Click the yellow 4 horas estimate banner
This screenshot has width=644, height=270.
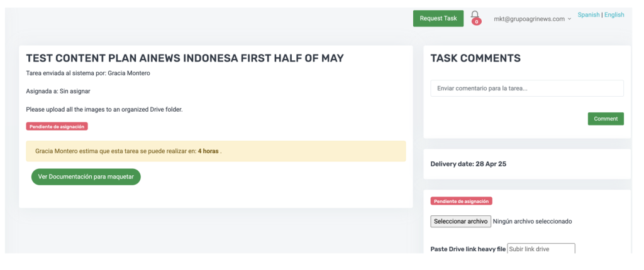[216, 151]
